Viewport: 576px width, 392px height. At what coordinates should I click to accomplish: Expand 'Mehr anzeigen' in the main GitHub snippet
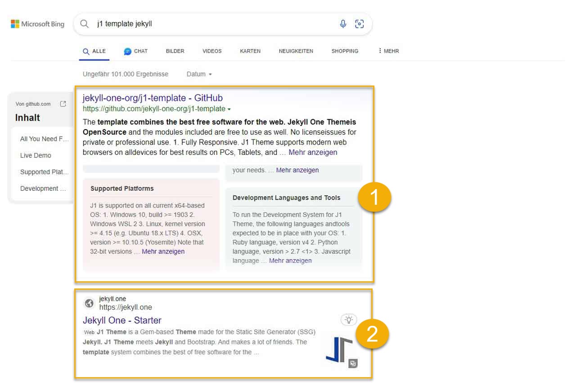point(313,153)
